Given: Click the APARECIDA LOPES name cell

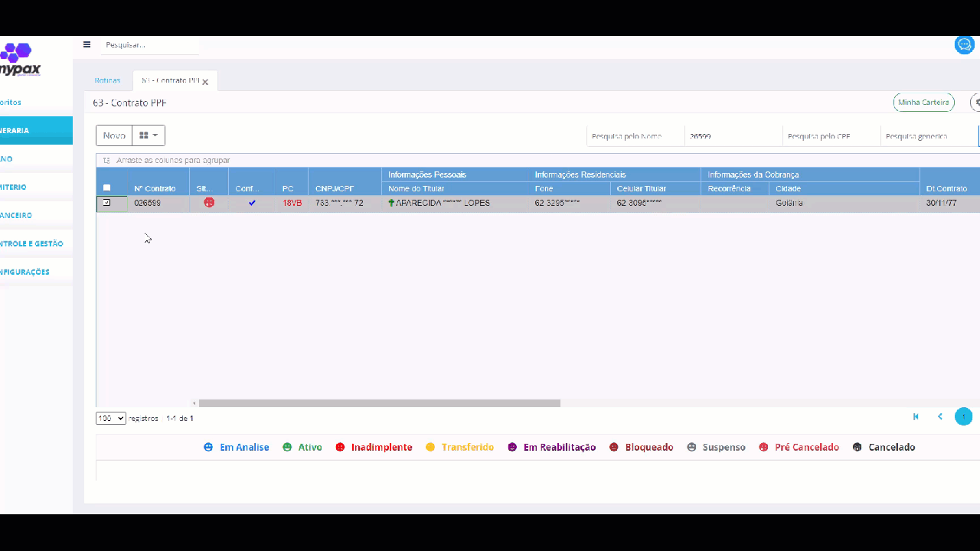Looking at the screenshot, I should click(455, 204).
